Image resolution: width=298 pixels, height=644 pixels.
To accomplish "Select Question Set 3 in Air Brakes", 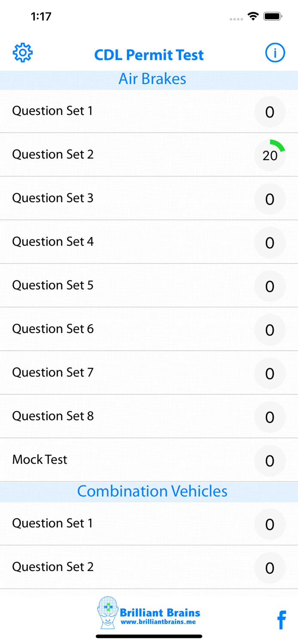I will click(x=52, y=198).
